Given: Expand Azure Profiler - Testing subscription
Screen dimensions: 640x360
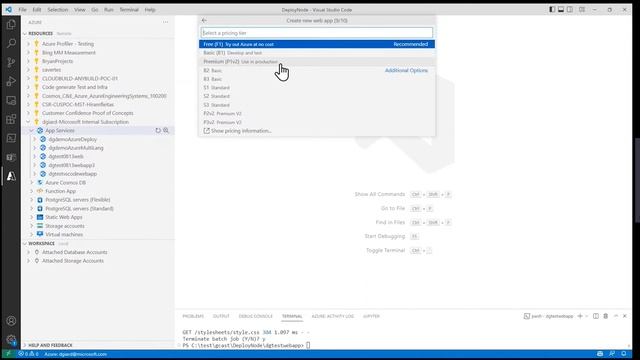Looking at the screenshot, I should point(29,44).
